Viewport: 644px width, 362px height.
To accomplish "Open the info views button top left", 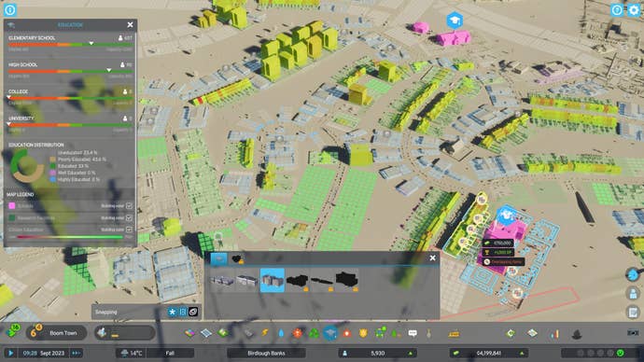I will point(10,9).
